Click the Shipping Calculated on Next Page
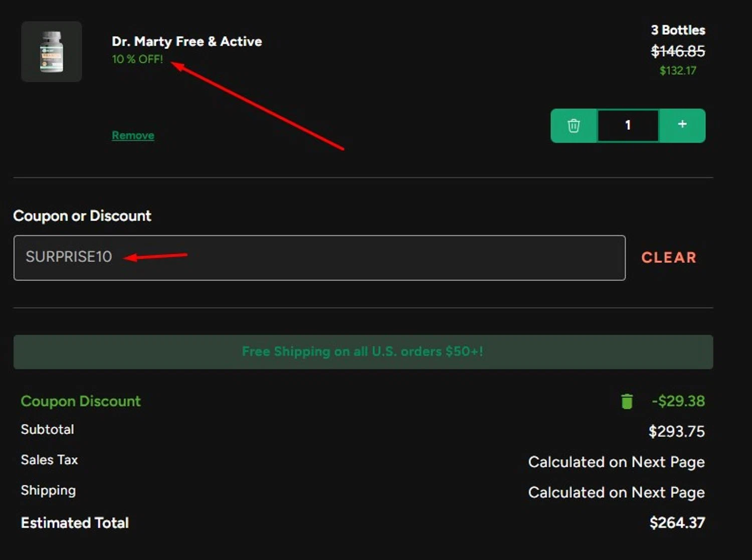Image resolution: width=752 pixels, height=560 pixels. click(617, 493)
